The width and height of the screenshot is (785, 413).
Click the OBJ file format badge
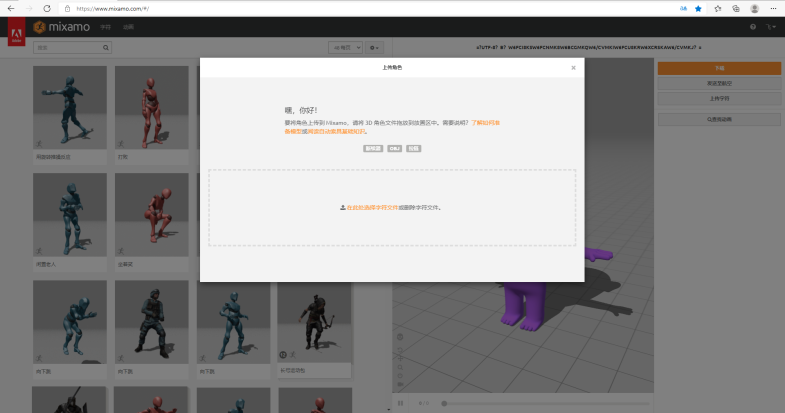pos(394,148)
